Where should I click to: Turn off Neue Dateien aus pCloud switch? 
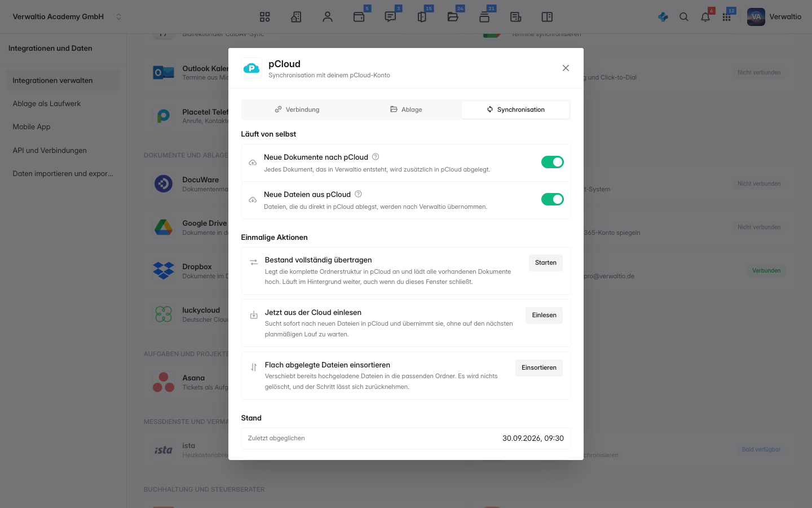tap(553, 199)
